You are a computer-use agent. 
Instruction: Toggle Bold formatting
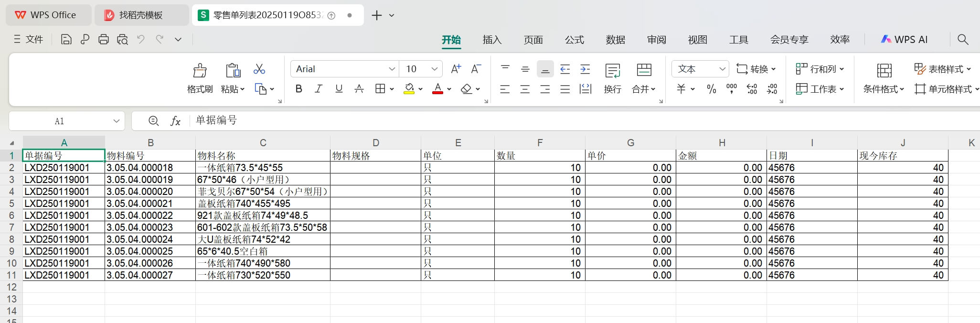(x=299, y=89)
